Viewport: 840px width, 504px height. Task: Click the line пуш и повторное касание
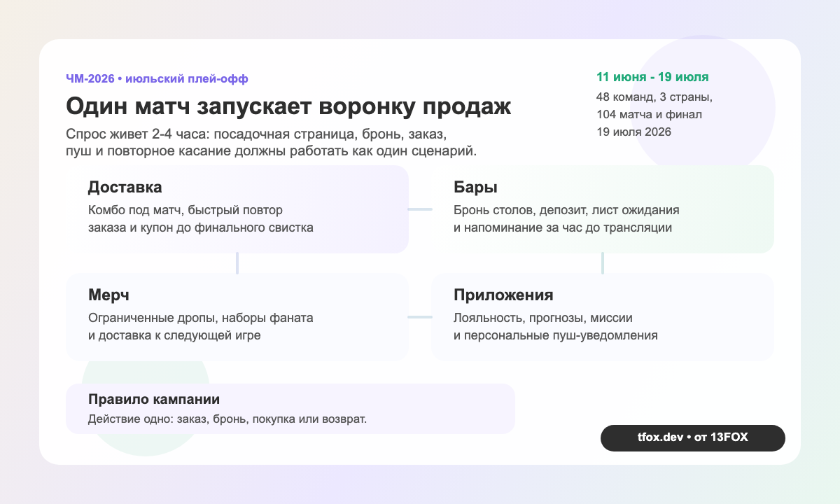[x=272, y=151]
